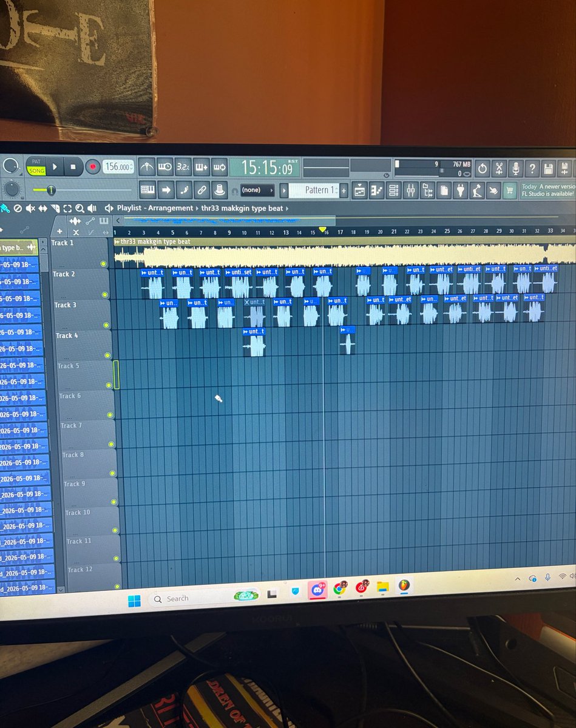
Task: Click bar 25 on timeline ruler
Action: 447,231
